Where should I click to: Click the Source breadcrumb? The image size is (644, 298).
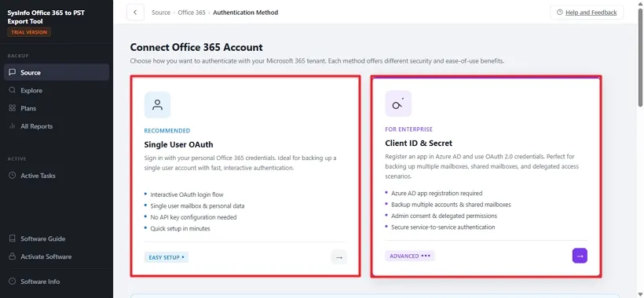161,13
